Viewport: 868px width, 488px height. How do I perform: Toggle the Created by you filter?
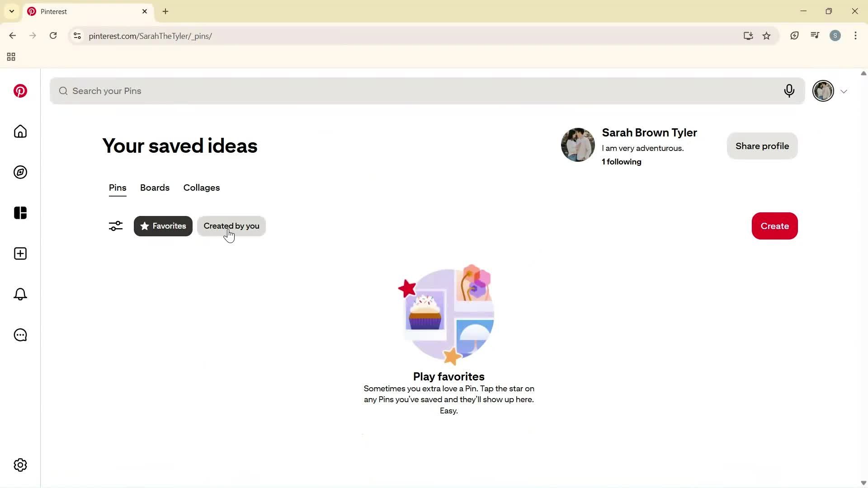point(231,226)
